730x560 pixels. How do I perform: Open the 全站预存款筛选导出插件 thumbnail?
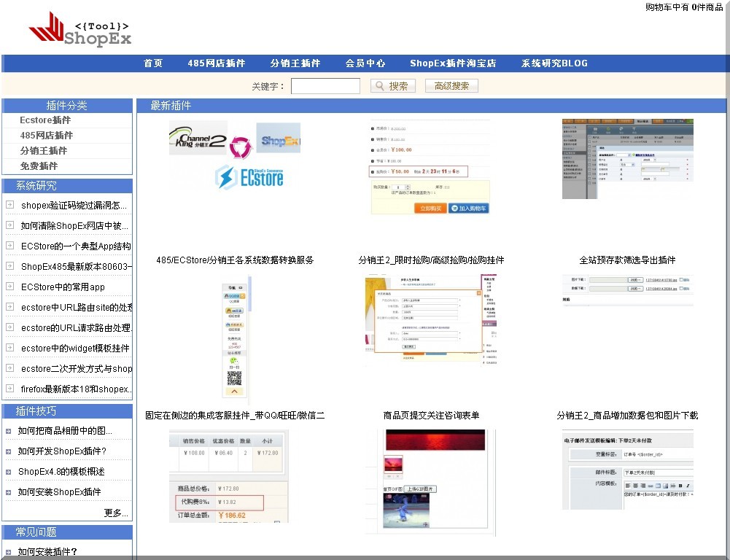628,158
